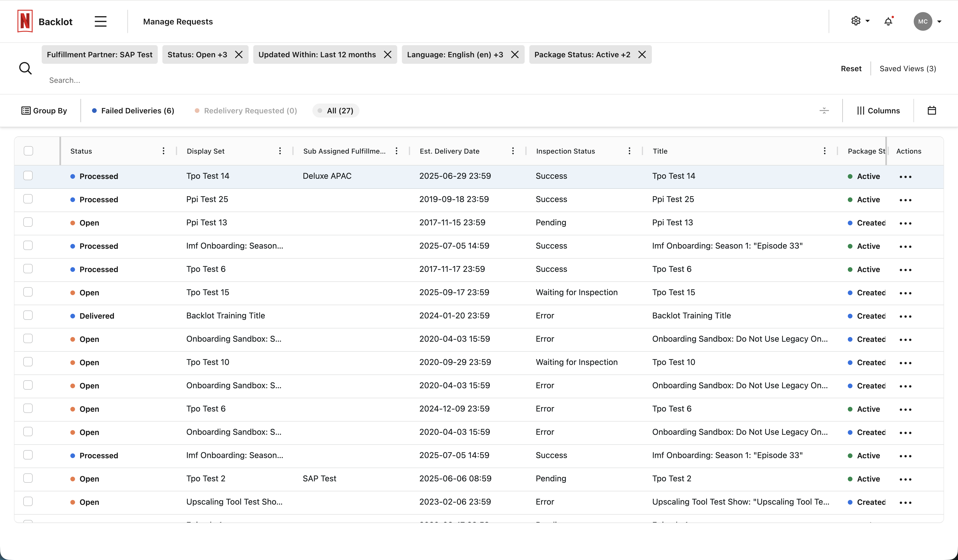Open Saved Views (3)
958x560 pixels.
coord(907,68)
